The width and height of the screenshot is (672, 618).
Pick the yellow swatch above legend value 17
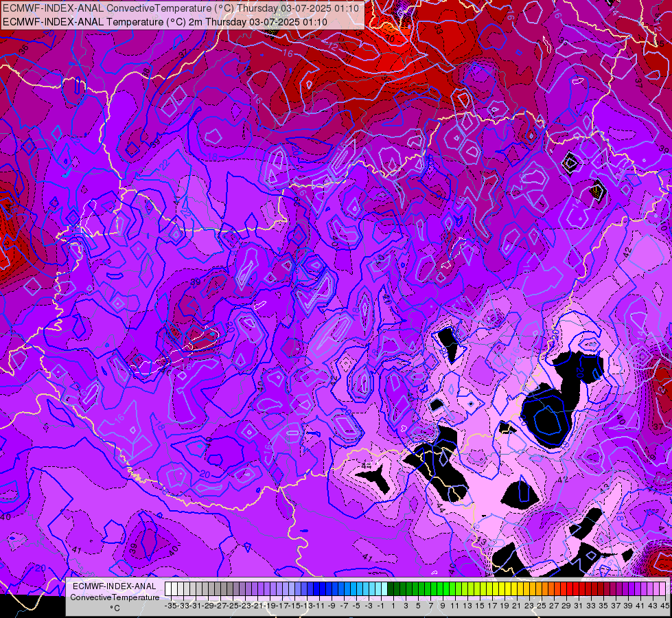pos(490,588)
